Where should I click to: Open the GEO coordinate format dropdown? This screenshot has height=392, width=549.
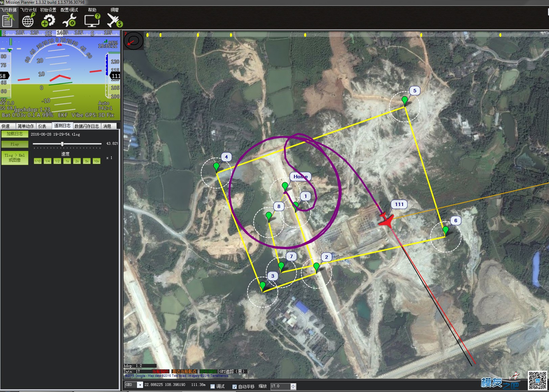140,385
